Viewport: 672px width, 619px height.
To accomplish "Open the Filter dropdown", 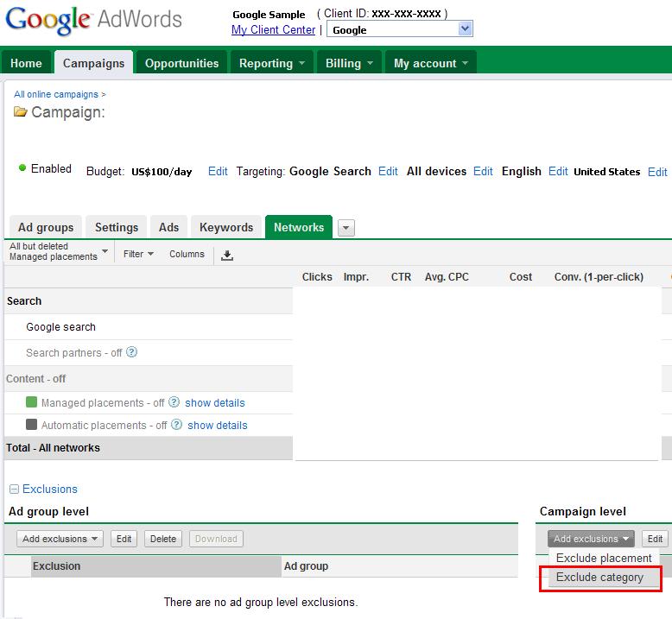I will pyautogui.click(x=138, y=254).
